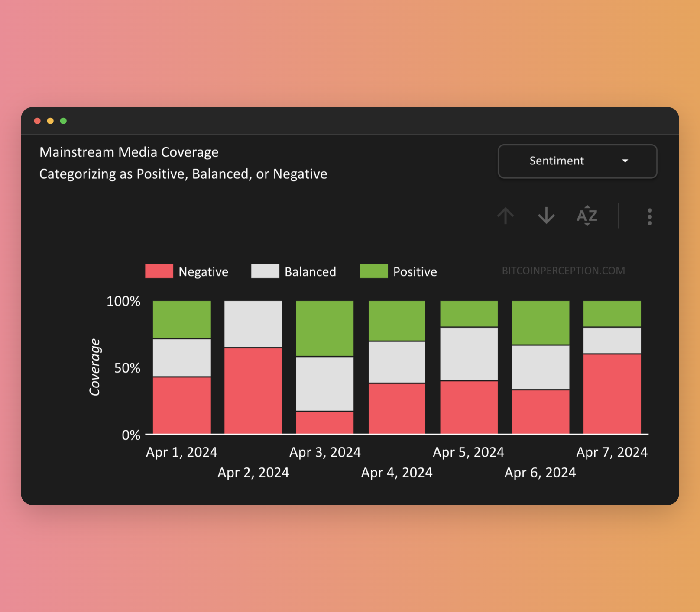700x612 pixels.
Task: Click the downward arrow sort icon
Action: pyautogui.click(x=546, y=216)
